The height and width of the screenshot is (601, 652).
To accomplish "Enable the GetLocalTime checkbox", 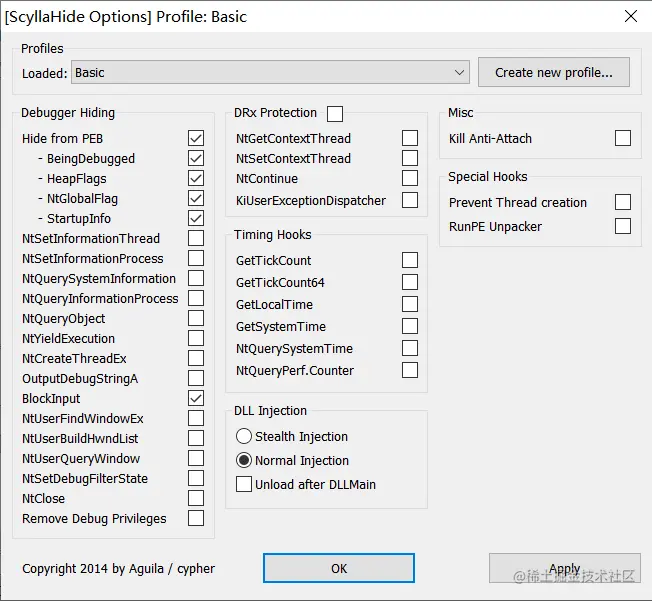I will (410, 304).
